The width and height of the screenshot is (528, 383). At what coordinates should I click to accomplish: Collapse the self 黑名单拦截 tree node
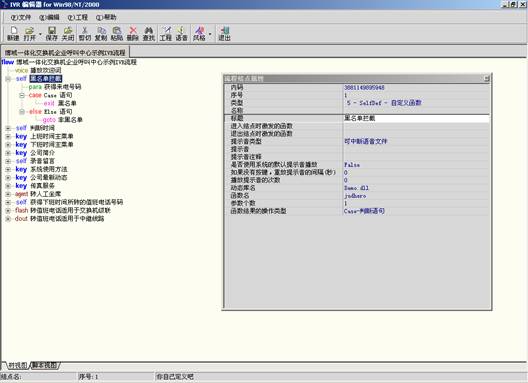click(x=8, y=79)
